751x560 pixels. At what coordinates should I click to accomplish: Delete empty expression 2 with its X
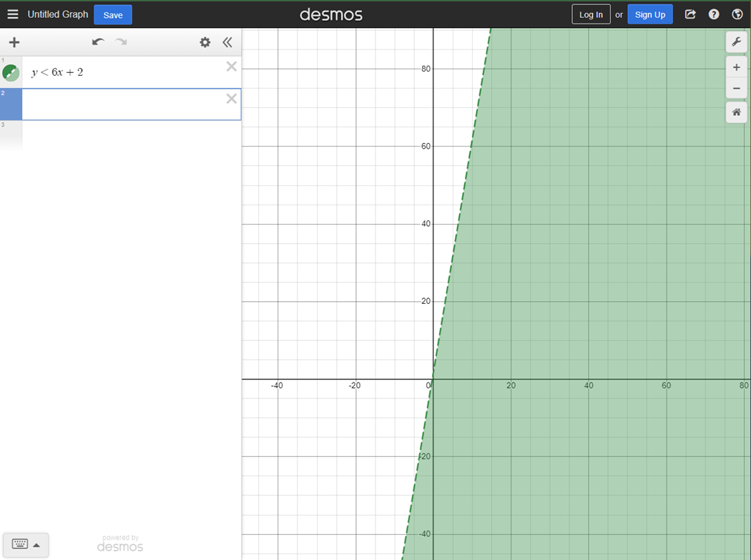coord(231,99)
